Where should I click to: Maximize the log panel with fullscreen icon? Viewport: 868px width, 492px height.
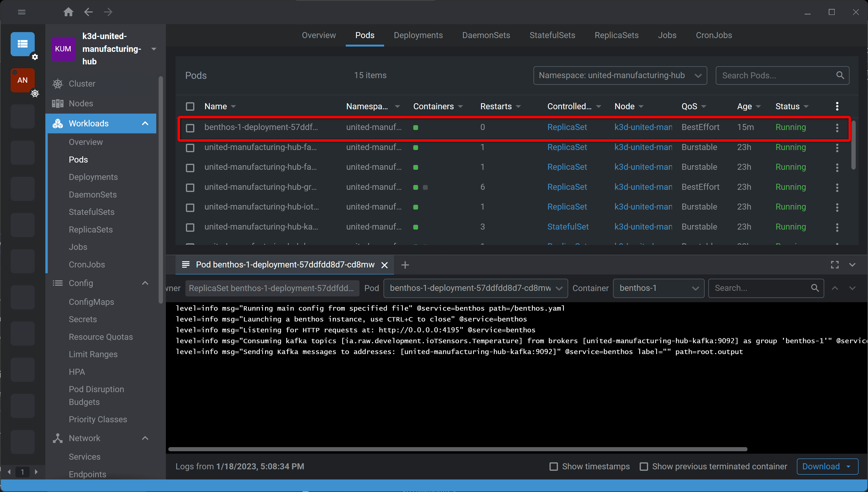point(834,265)
